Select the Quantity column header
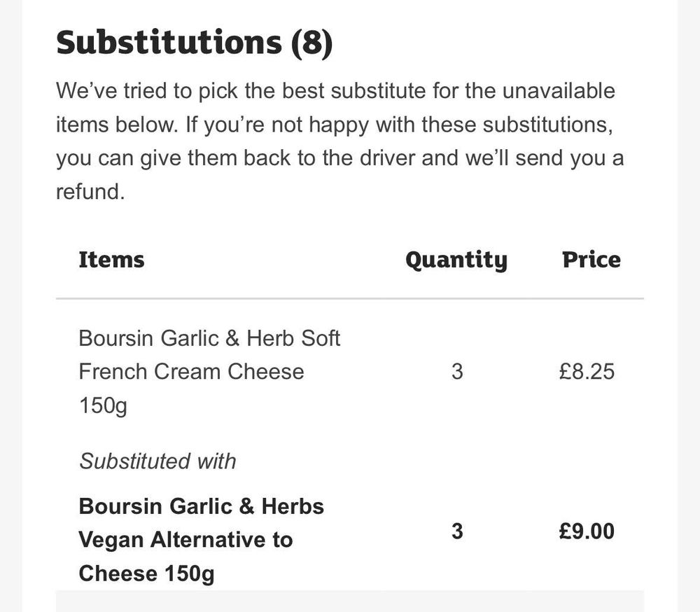The width and height of the screenshot is (700, 612). (x=456, y=260)
